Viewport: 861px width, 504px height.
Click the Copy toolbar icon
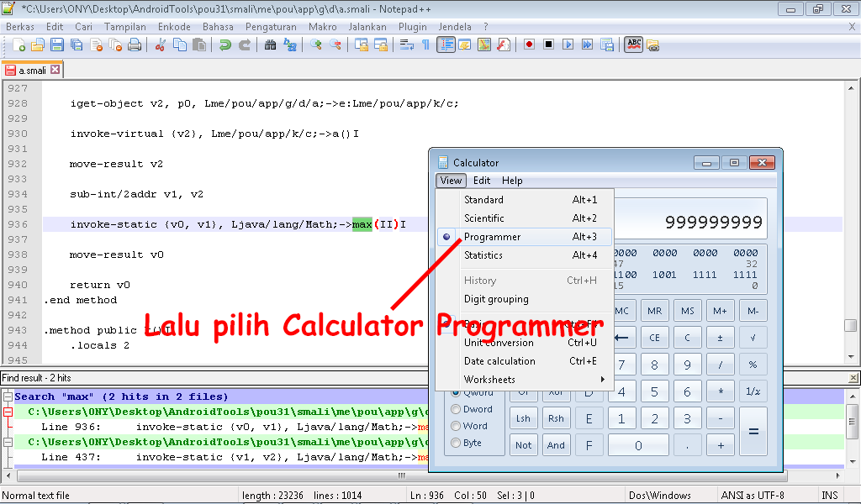[180, 45]
